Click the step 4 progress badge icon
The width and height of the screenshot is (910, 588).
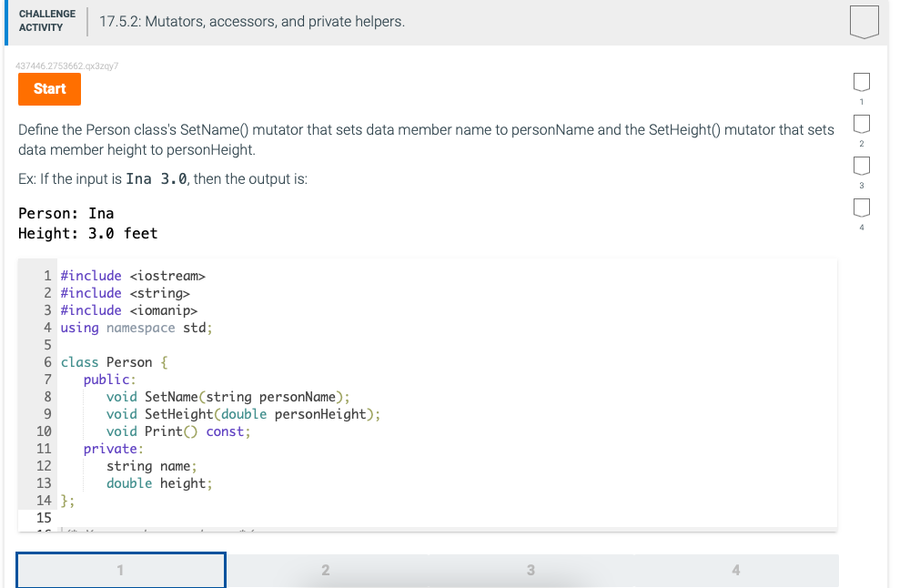pyautogui.click(x=861, y=208)
